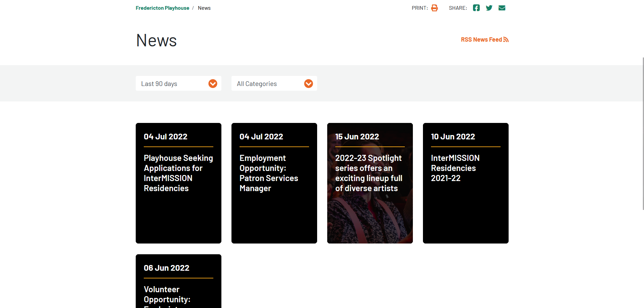Click the 10 Jun 2022 card date
The width and height of the screenshot is (644, 308).
coord(453,137)
